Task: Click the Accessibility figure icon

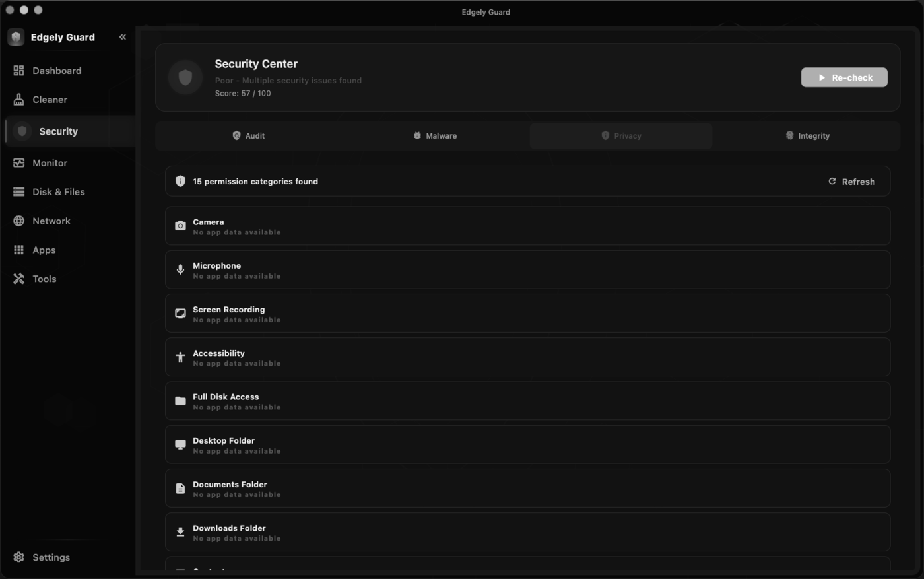Action: point(180,357)
